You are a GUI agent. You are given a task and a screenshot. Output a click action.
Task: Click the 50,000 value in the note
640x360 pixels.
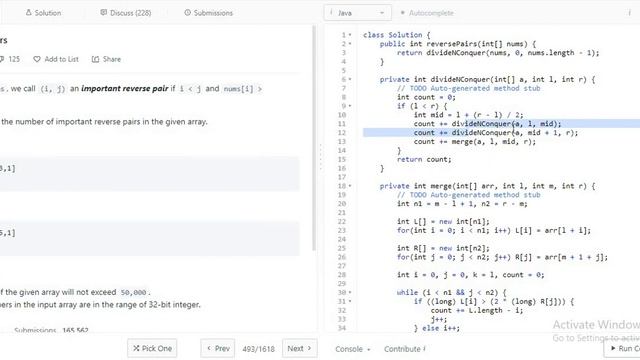click(133, 293)
